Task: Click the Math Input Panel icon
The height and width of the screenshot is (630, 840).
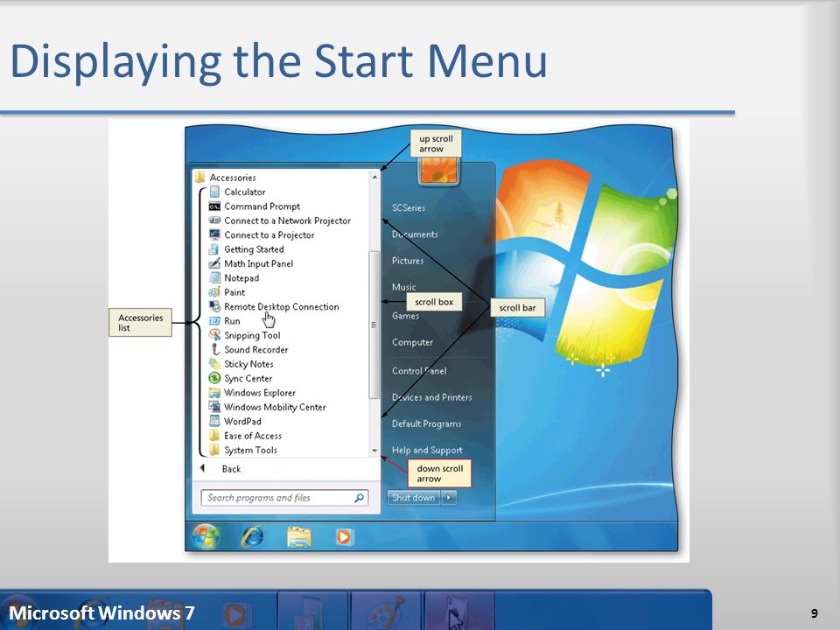Action: (215, 263)
